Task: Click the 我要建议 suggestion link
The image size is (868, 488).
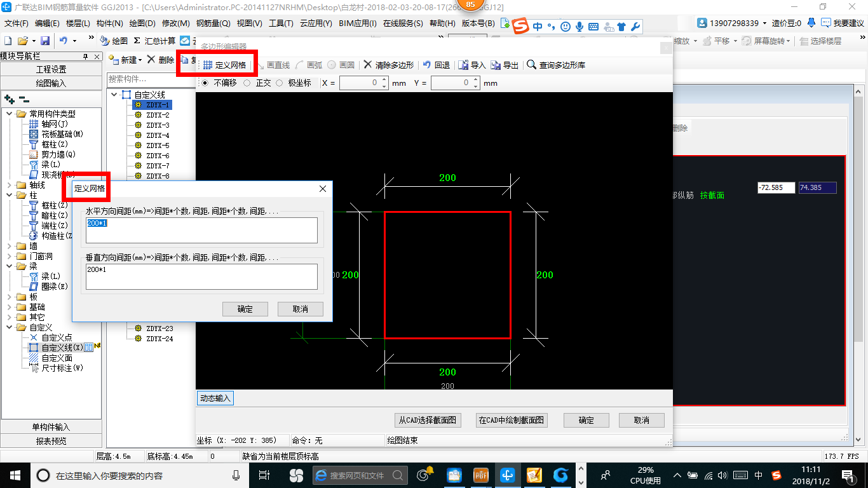Action: [x=843, y=23]
